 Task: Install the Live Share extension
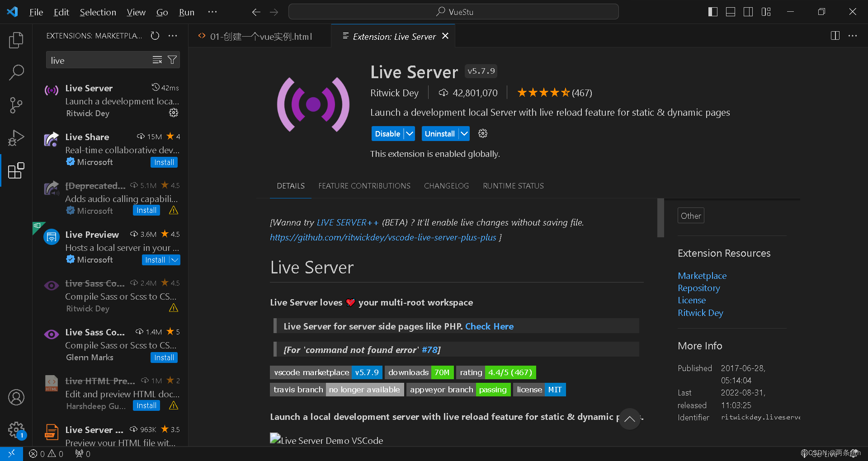click(164, 162)
